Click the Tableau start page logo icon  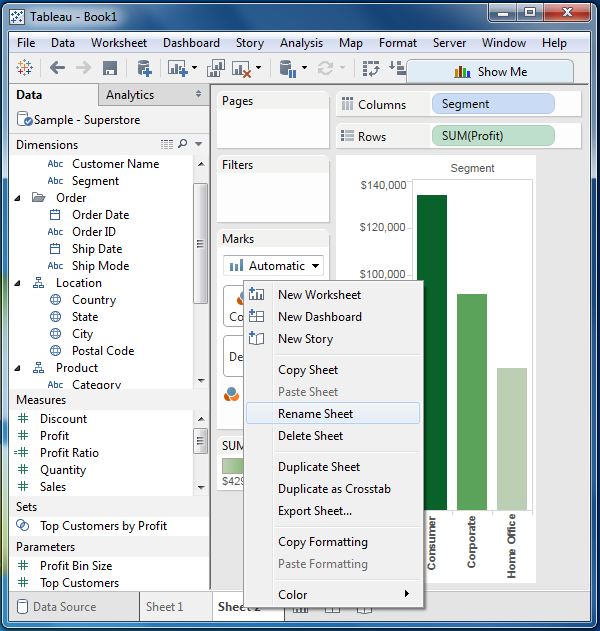26,69
